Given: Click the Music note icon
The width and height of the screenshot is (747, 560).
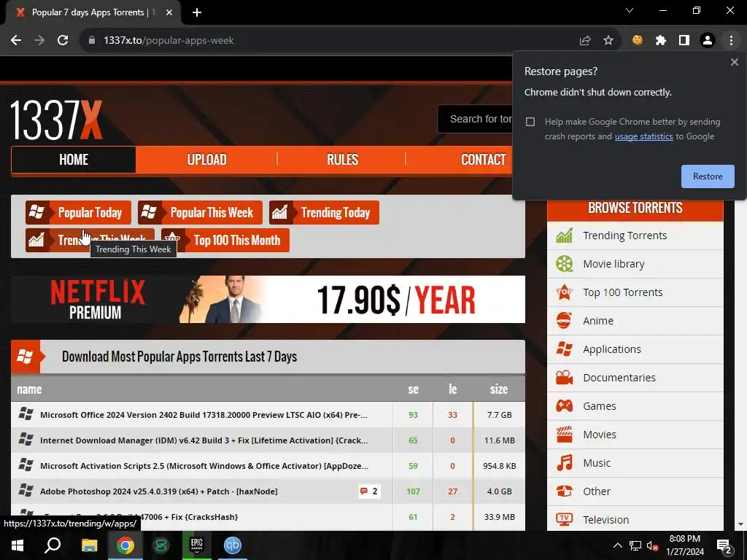Looking at the screenshot, I should click(x=564, y=463).
